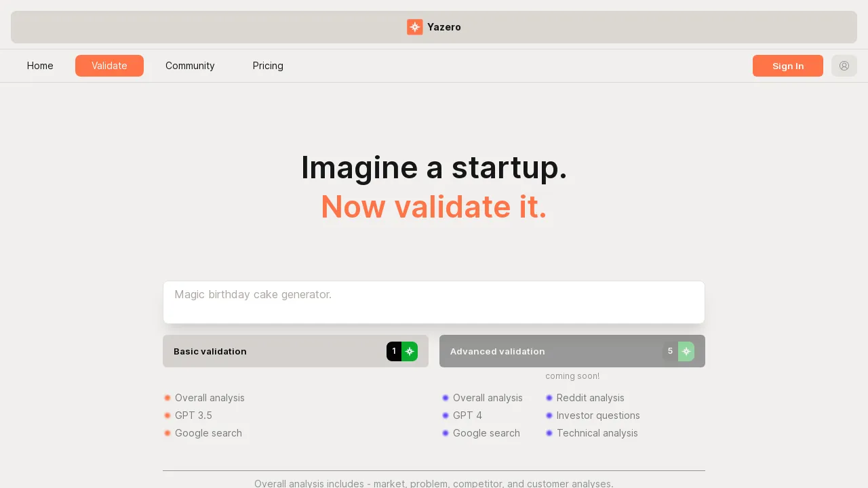Click the "Reddit analysis" feature item
This screenshot has width=868, height=488.
coord(590,398)
